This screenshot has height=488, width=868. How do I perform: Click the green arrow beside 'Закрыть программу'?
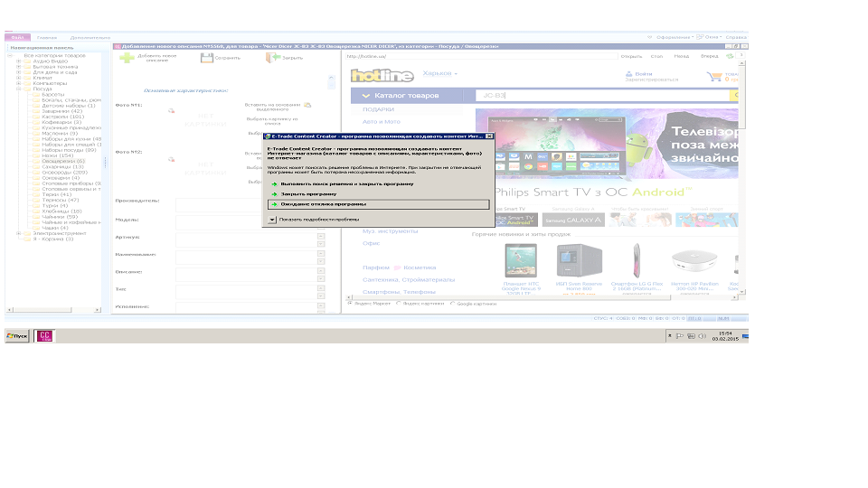click(x=274, y=194)
